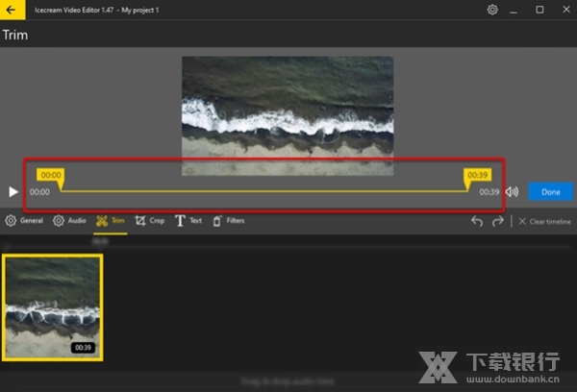Select the beach clip thumbnail in timeline

53,307
